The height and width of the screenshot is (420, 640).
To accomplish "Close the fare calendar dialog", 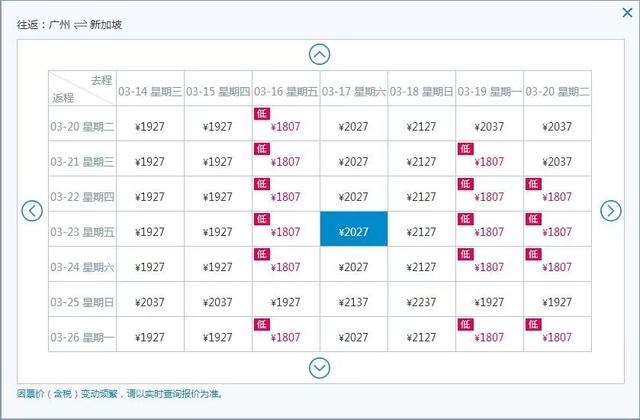I will click(x=627, y=13).
